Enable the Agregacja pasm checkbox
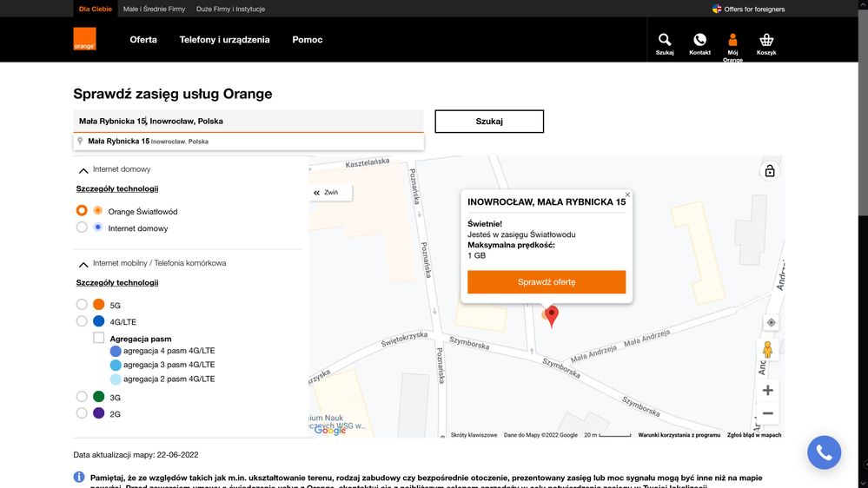 [98, 339]
